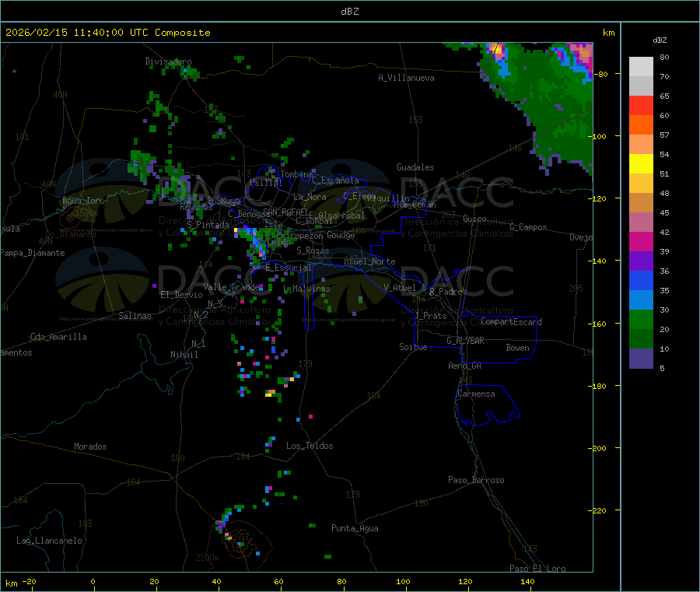Select the Guadales location label
This screenshot has width=700, height=592.
(415, 167)
